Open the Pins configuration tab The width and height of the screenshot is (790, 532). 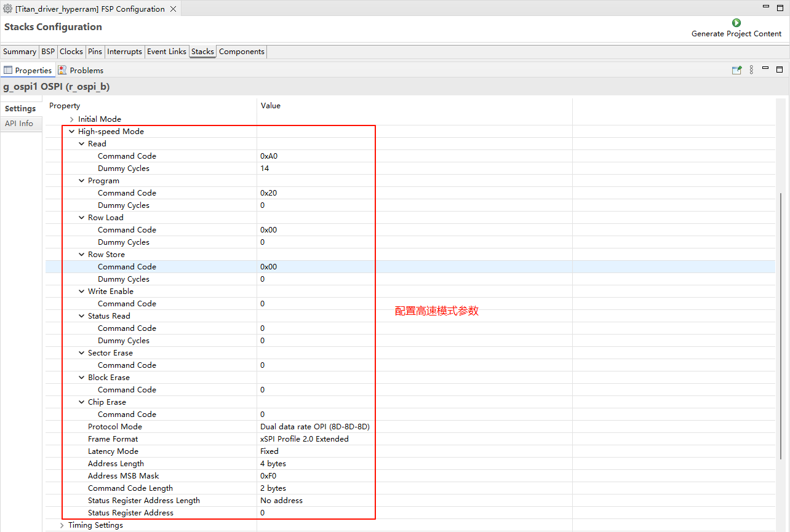(95, 52)
